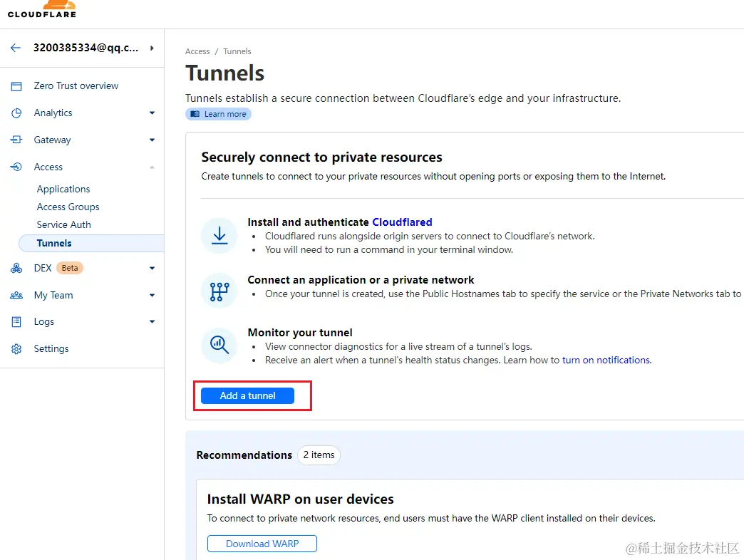Click the Analytics clock icon in sidebar
This screenshot has width=744, height=560.
[16, 113]
